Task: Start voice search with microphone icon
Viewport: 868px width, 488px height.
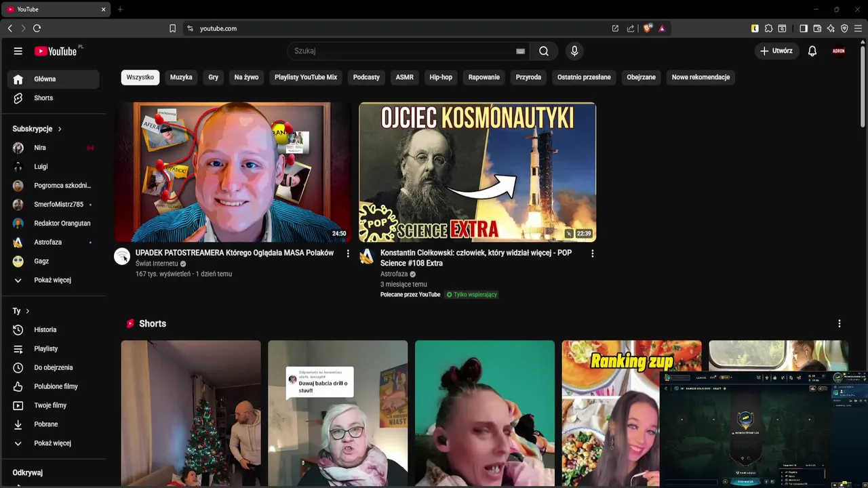Action: pyautogui.click(x=574, y=51)
